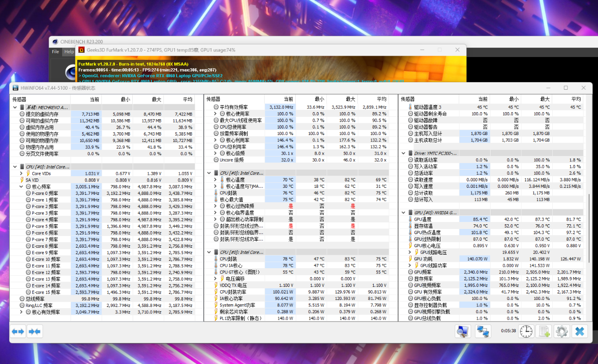This screenshot has height=364, width=598.
Task: Collapse the Drive: YMTC PC300 group
Action: 403,153
